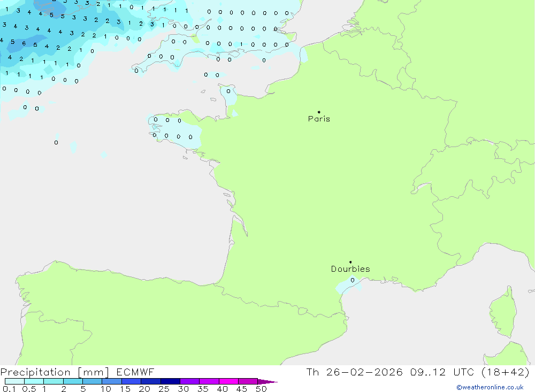Screen dimensions: 535x392
Task: Click the legend value '0.1'
Action: pyautogui.click(x=9, y=389)
